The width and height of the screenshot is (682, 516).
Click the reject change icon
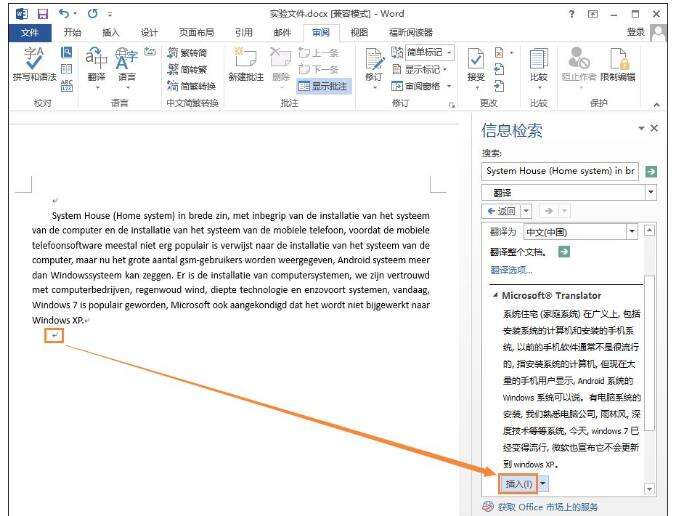point(499,53)
